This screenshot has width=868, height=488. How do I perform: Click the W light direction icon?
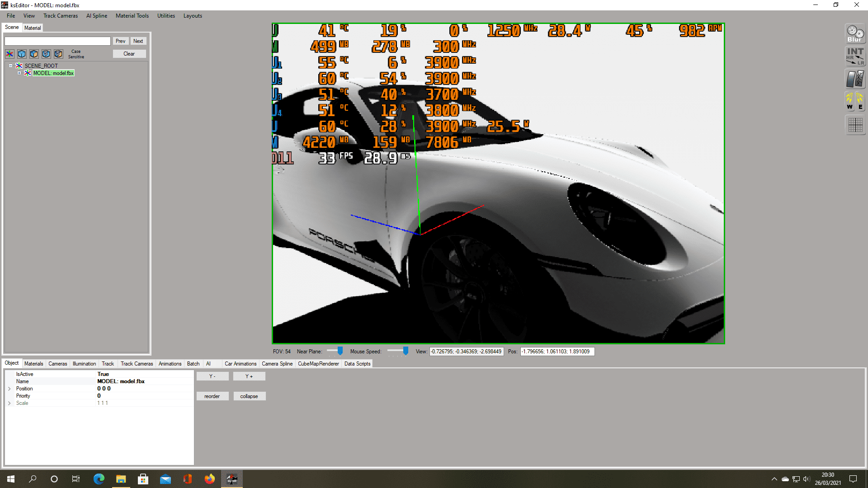pos(850,101)
